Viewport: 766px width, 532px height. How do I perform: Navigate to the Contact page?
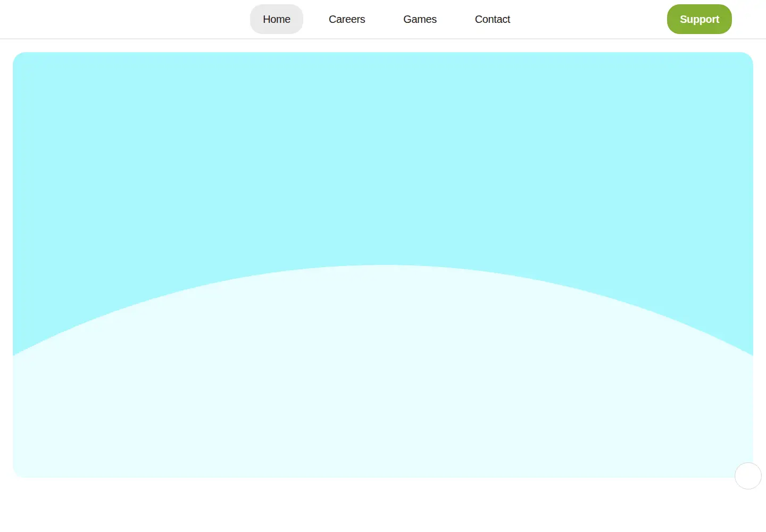(492, 19)
